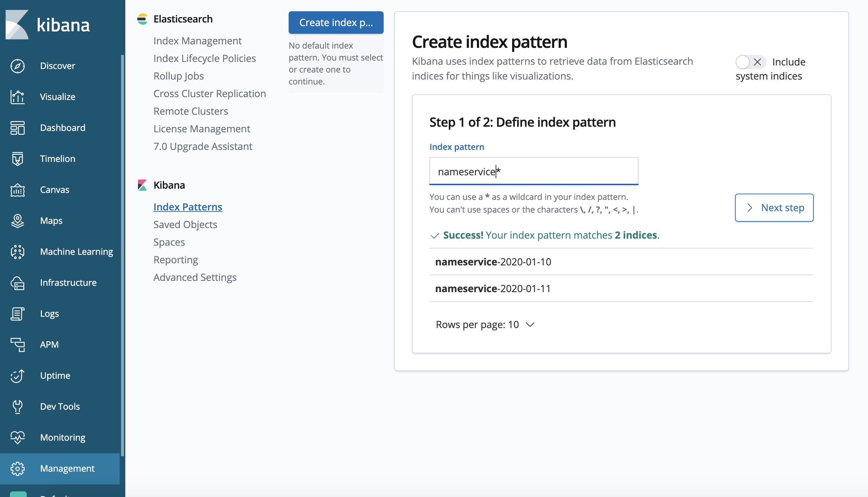868x497 pixels.
Task: Focus the Index pattern text field
Action: (x=533, y=171)
